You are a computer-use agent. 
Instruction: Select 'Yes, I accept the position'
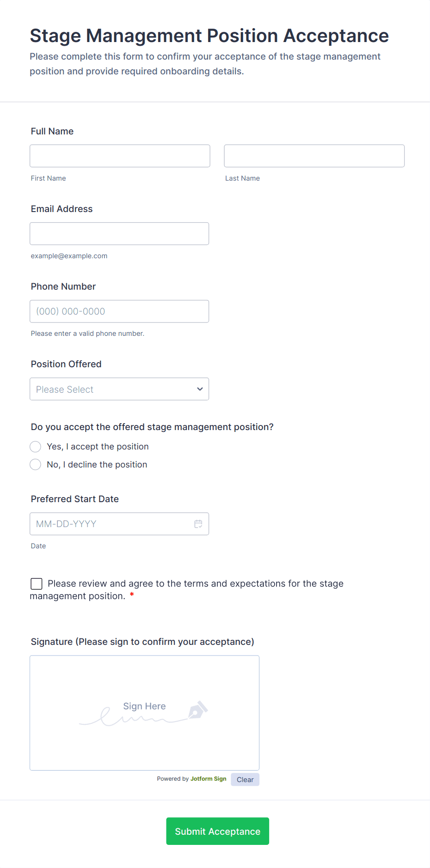36,447
